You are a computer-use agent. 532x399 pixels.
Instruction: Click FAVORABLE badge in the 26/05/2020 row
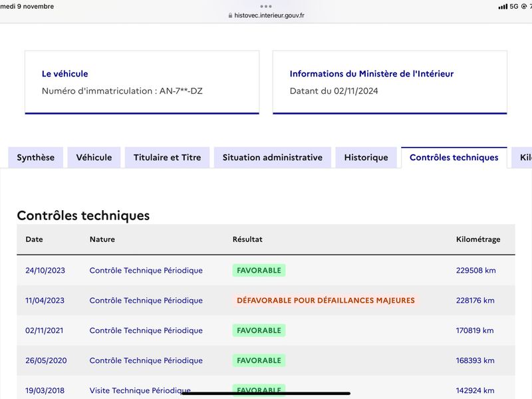pos(259,360)
